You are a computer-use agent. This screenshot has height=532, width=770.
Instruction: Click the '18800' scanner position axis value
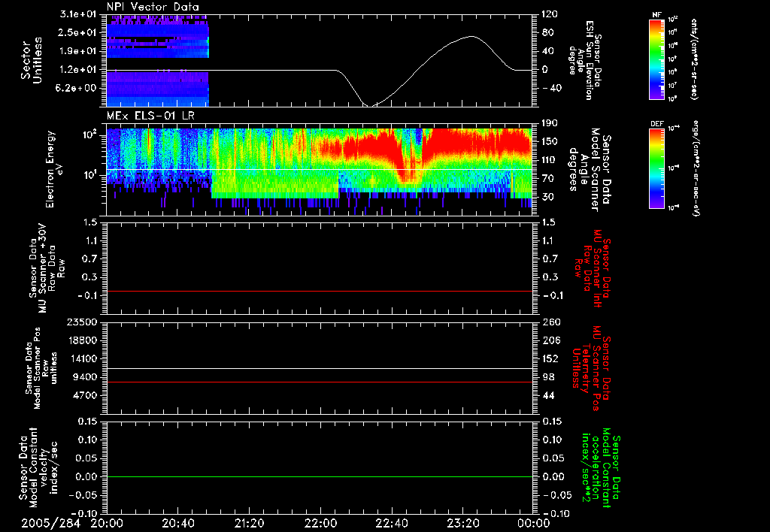83,340
